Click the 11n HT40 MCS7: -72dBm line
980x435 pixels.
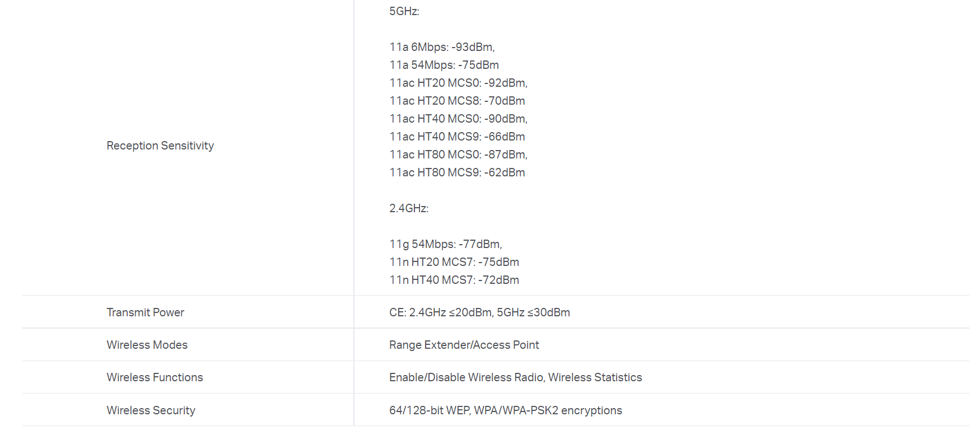(x=454, y=280)
